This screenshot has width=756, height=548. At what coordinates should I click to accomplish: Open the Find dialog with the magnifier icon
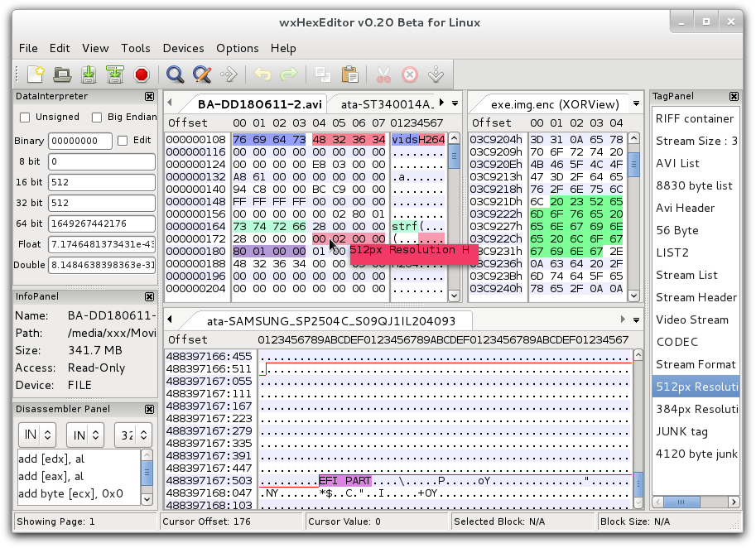point(175,75)
